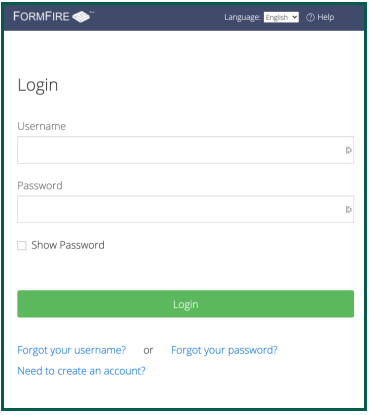The width and height of the screenshot is (370, 415).
Task: Click the green Login button
Action: pyautogui.click(x=186, y=304)
